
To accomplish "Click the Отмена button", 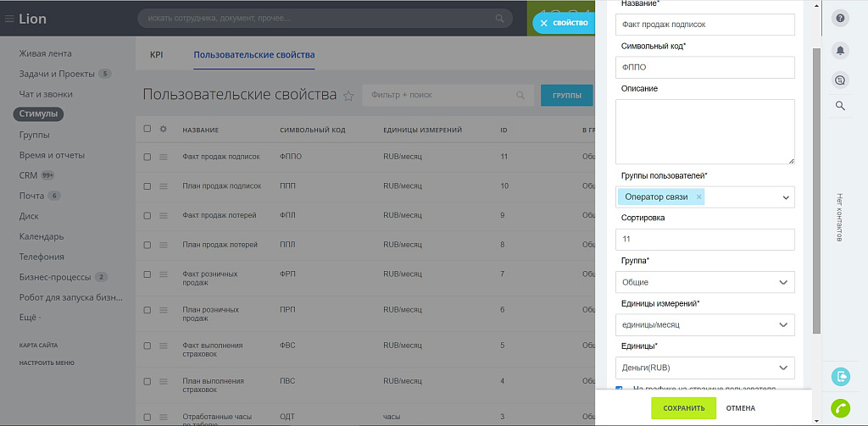I will (x=740, y=408).
